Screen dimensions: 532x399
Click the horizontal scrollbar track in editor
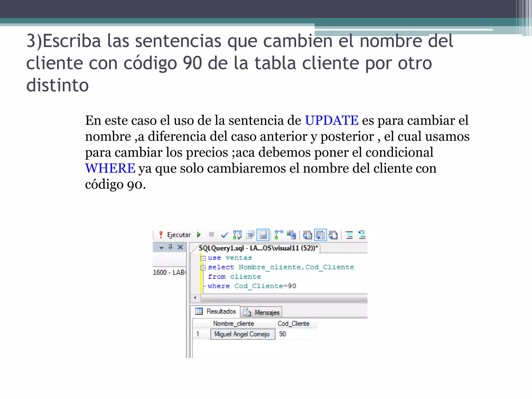coord(284,298)
